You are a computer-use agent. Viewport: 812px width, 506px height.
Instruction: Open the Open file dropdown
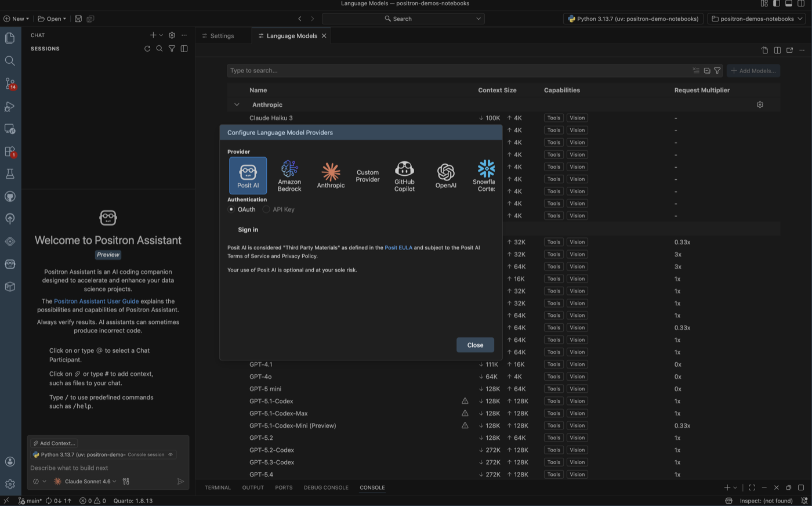(x=52, y=19)
